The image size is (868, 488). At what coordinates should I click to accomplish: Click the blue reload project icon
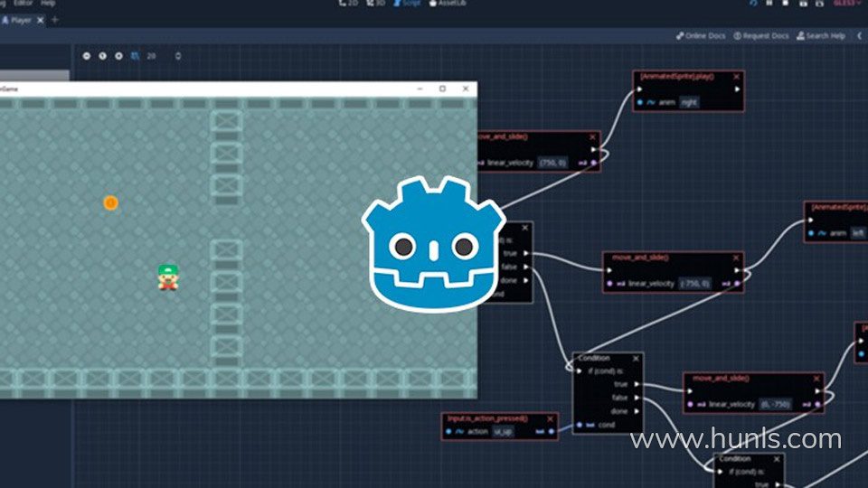pyautogui.click(x=753, y=3)
